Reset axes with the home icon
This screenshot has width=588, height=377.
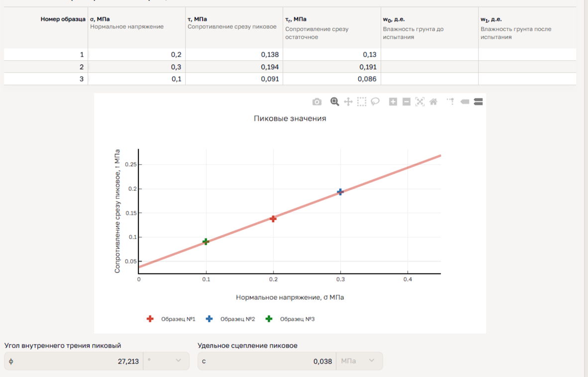[433, 102]
